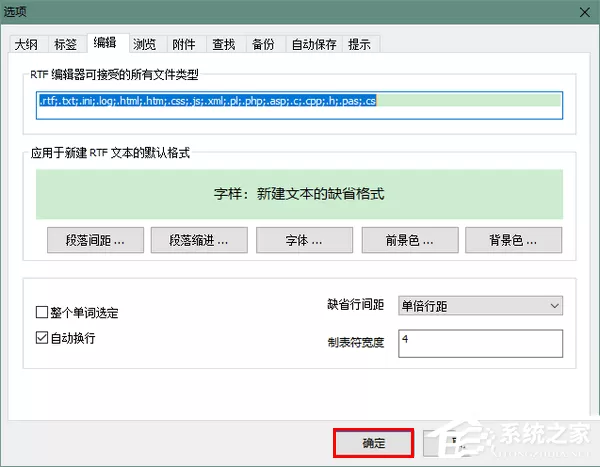600x467 pixels.
Task: Click the 段落缩进 button
Action: coord(199,240)
